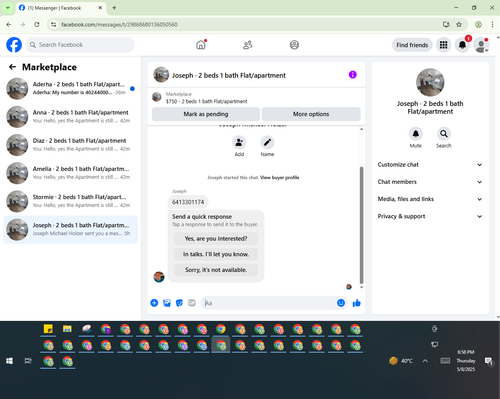Open more actions plus icon in composer

tap(154, 303)
